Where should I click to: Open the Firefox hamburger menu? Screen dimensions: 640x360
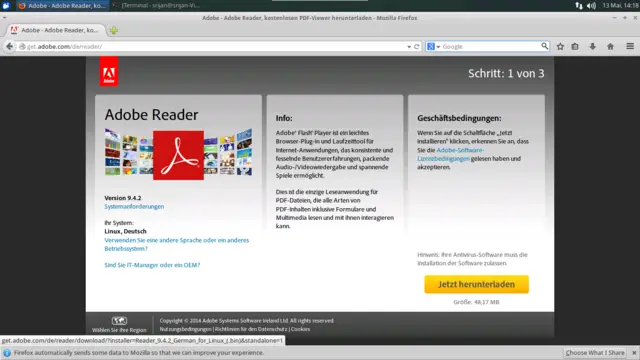pos(630,47)
